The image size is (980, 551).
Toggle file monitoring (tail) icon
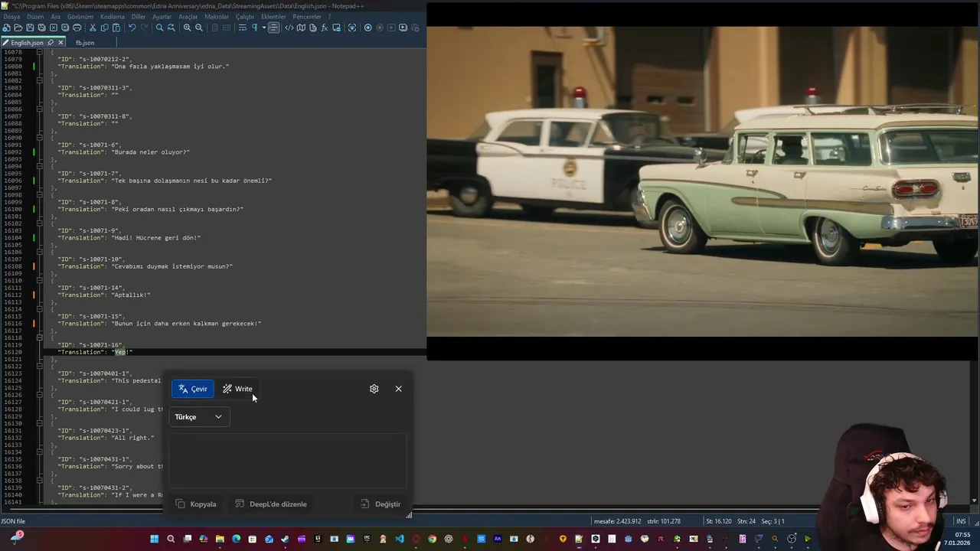pyautogui.click(x=352, y=28)
